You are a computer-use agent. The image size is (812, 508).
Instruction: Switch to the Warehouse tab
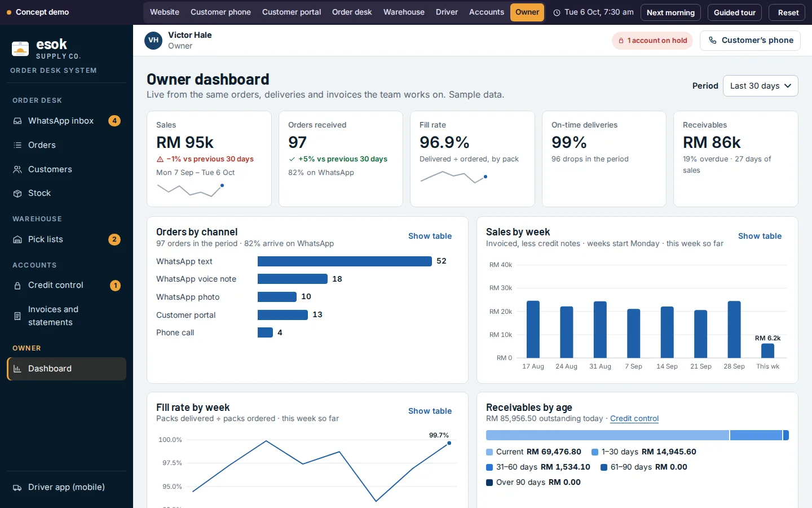[x=404, y=12]
